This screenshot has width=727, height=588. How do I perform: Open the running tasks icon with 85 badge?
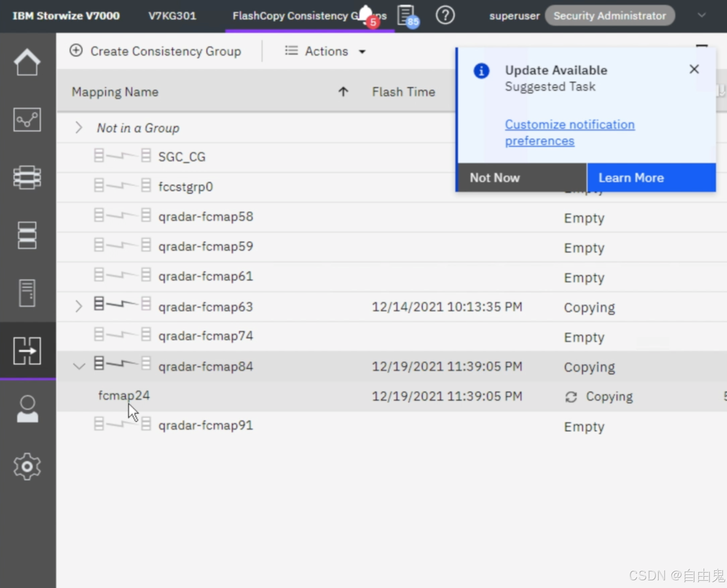pos(407,16)
